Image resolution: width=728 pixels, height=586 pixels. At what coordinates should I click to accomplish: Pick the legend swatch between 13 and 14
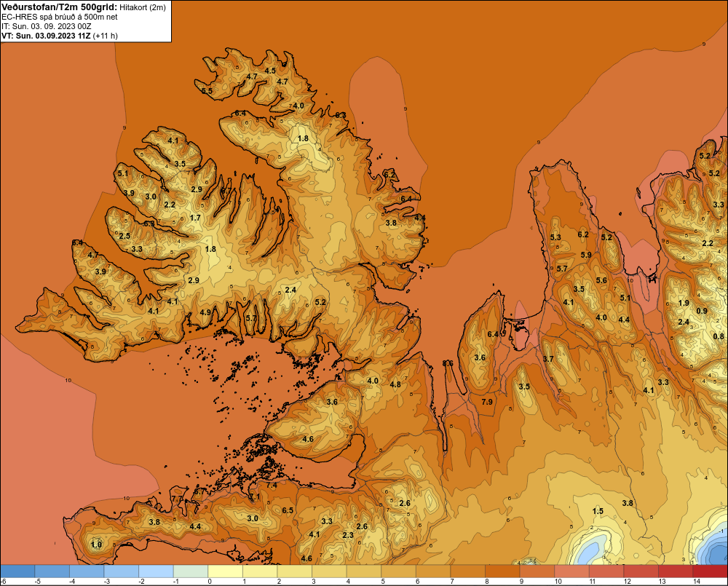675,571
